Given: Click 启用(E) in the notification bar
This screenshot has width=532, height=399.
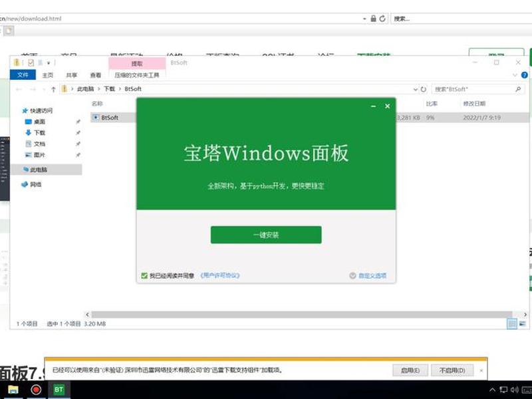Looking at the screenshot, I should 410,370.
